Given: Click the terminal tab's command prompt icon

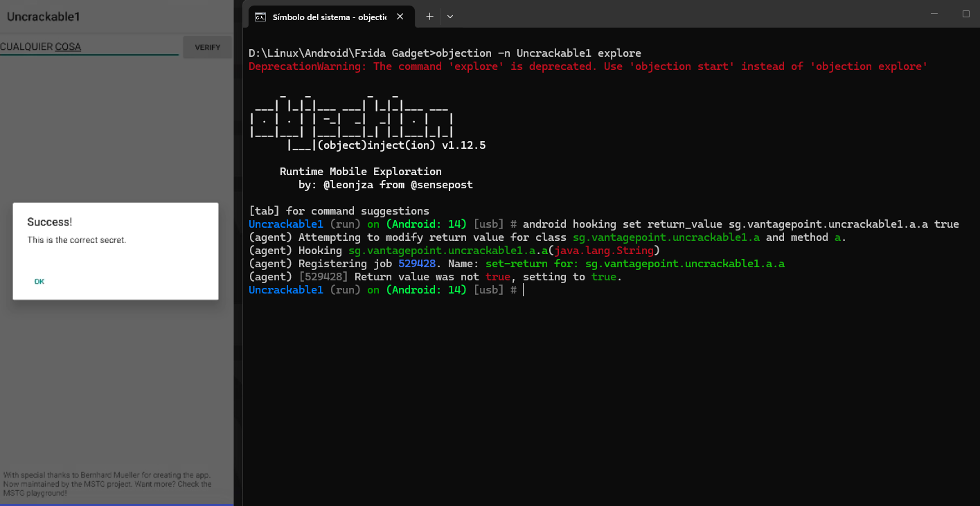Looking at the screenshot, I should tap(260, 17).
